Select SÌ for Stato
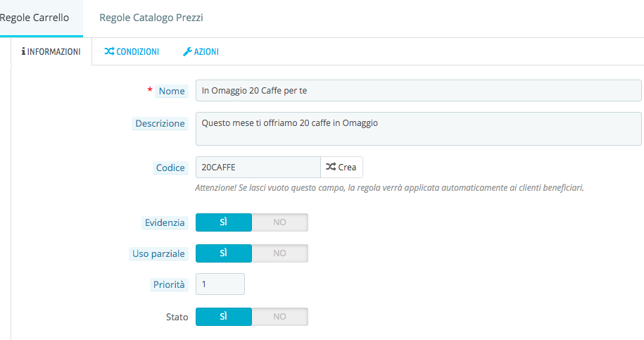 click(x=223, y=317)
